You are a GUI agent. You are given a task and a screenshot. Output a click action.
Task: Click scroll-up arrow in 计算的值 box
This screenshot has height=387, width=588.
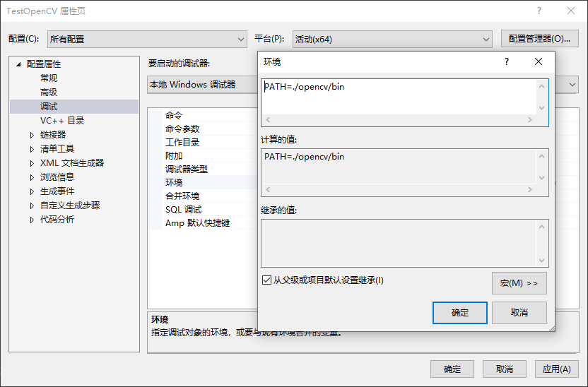(x=541, y=157)
